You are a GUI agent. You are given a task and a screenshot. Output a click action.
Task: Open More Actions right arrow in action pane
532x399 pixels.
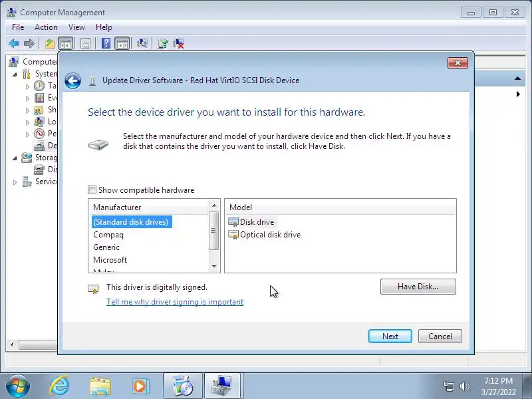(518, 94)
